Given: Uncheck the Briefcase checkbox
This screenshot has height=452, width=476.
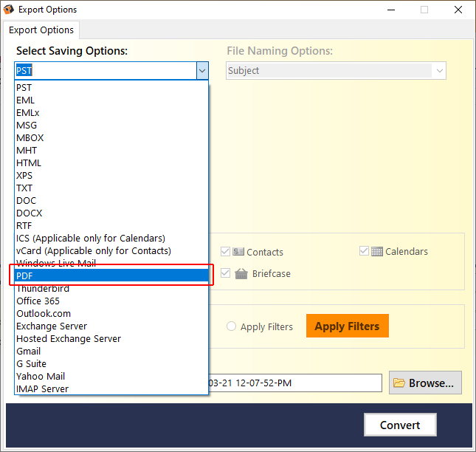Looking at the screenshot, I should tap(225, 273).
